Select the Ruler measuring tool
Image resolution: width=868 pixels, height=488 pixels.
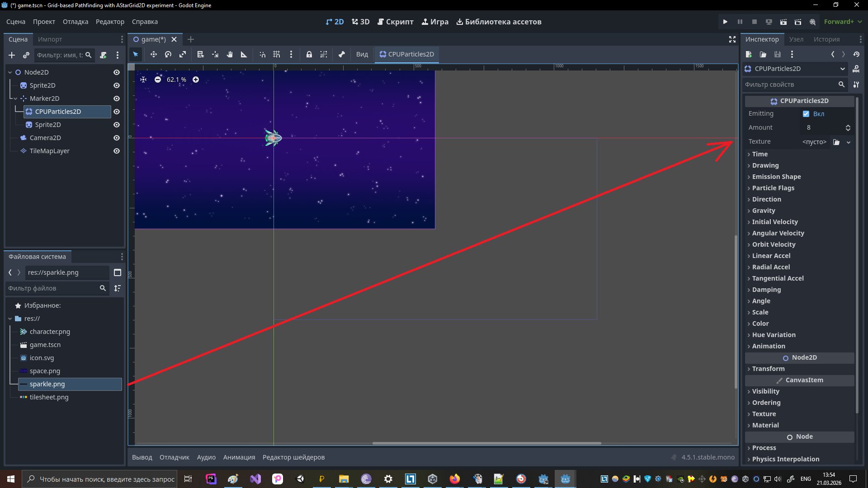pos(244,54)
